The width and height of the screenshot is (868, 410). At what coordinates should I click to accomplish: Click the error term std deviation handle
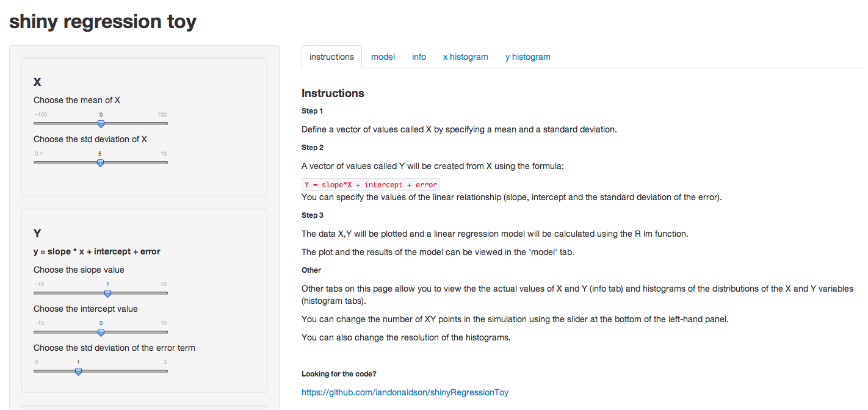point(78,372)
